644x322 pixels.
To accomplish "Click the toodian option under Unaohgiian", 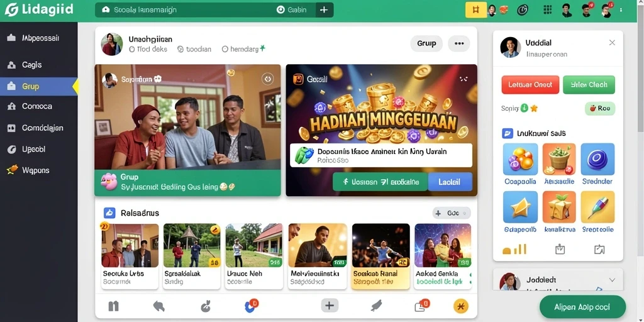I will pyautogui.click(x=195, y=49).
